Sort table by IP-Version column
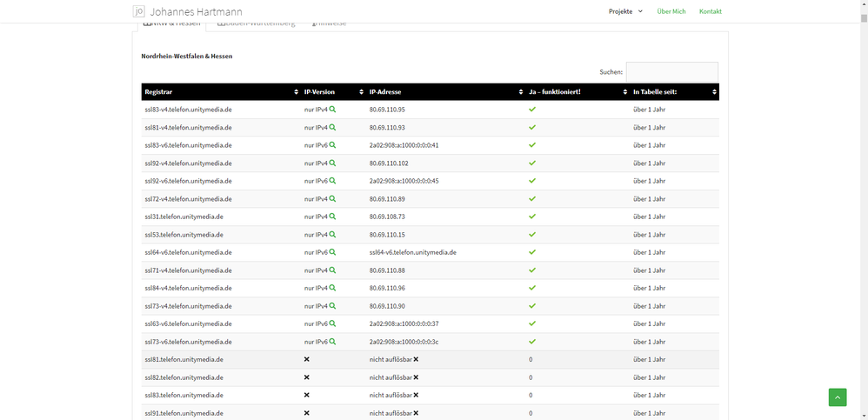Screen dimensions: 868x420 (332, 92)
